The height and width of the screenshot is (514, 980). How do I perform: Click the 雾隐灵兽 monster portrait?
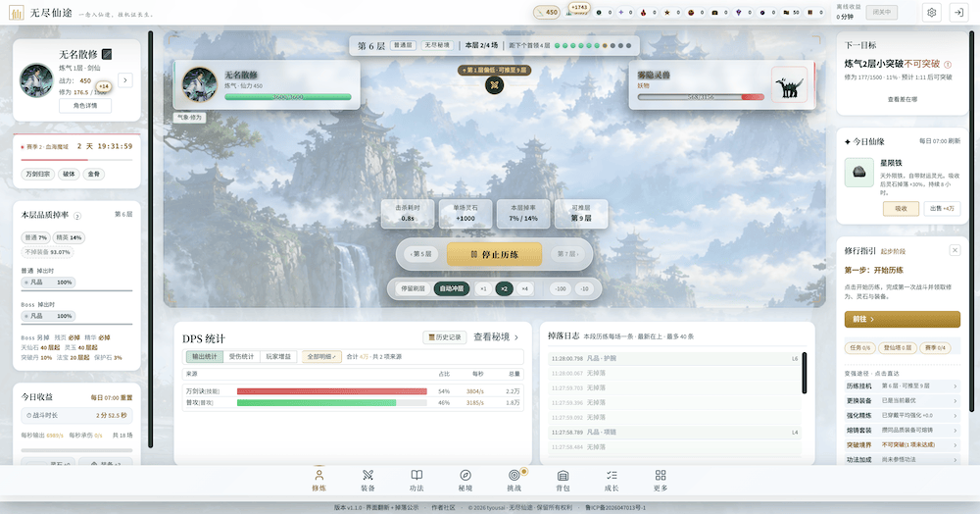[789, 85]
